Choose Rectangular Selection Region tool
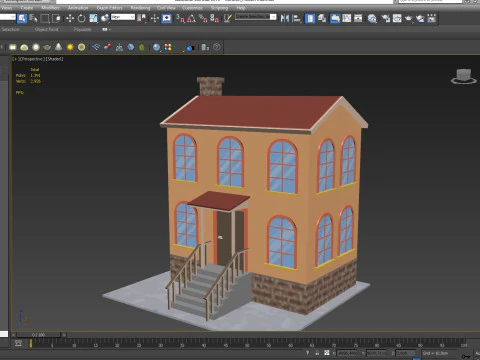This screenshot has width=480, height=360. pyautogui.click(x=45, y=18)
